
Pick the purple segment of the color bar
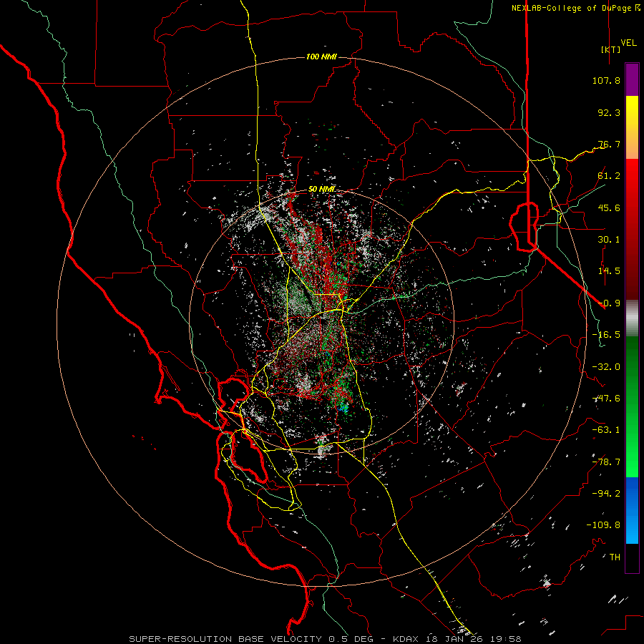point(632,79)
